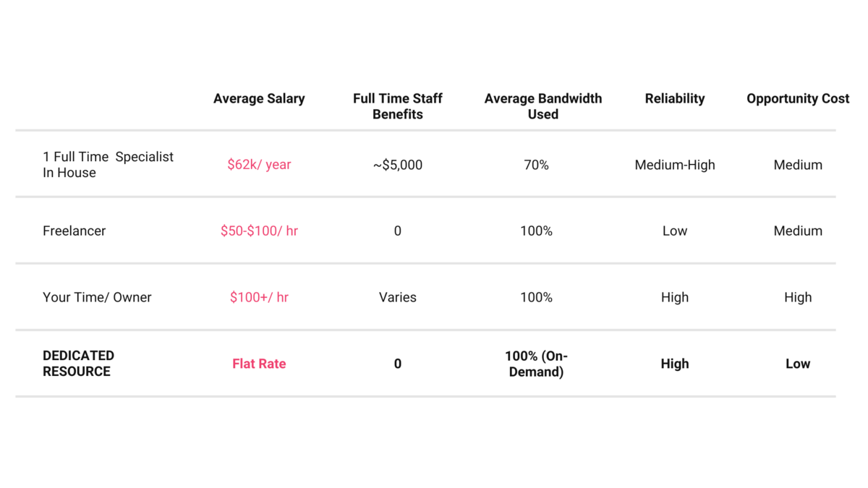Click the $62k/ year salary value
Screen dimensions: 868x488
pos(259,165)
